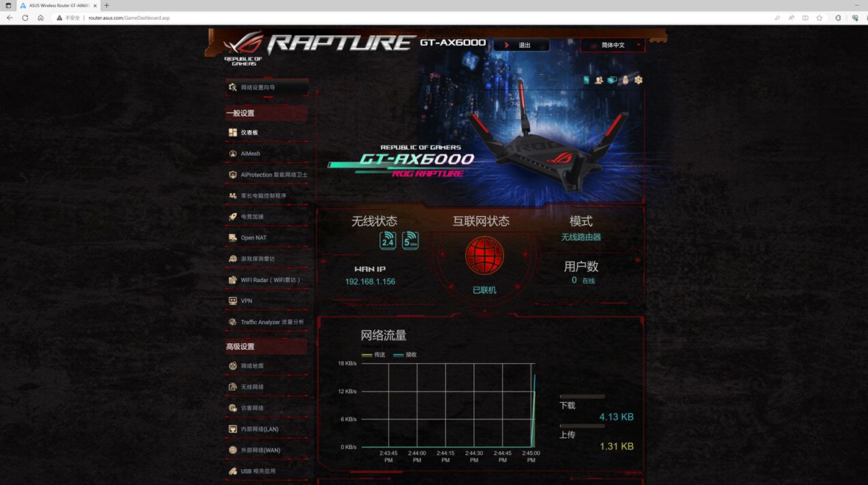
Task: Click the browser back arrow
Action: click(10, 18)
